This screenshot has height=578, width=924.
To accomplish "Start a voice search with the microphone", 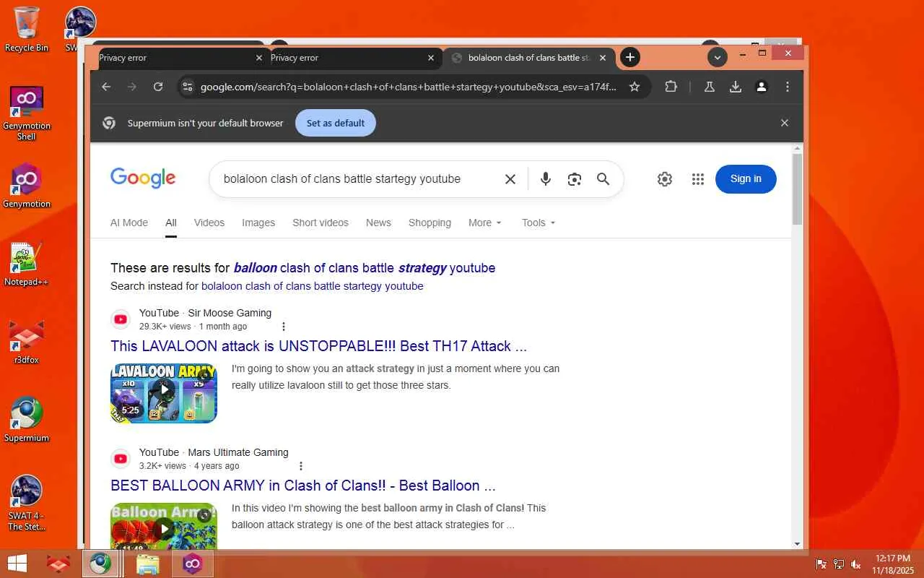I will [x=546, y=179].
